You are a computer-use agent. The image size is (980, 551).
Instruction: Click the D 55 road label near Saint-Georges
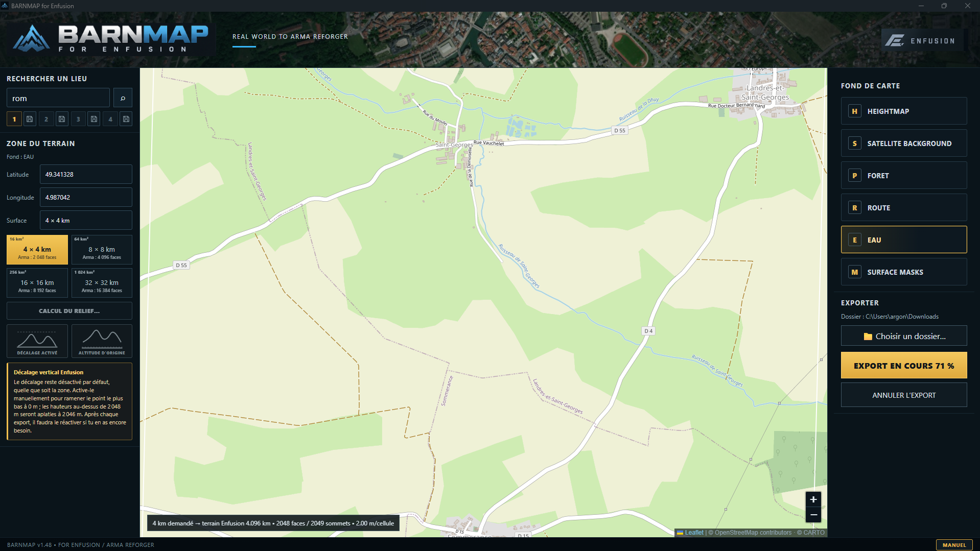(x=620, y=131)
